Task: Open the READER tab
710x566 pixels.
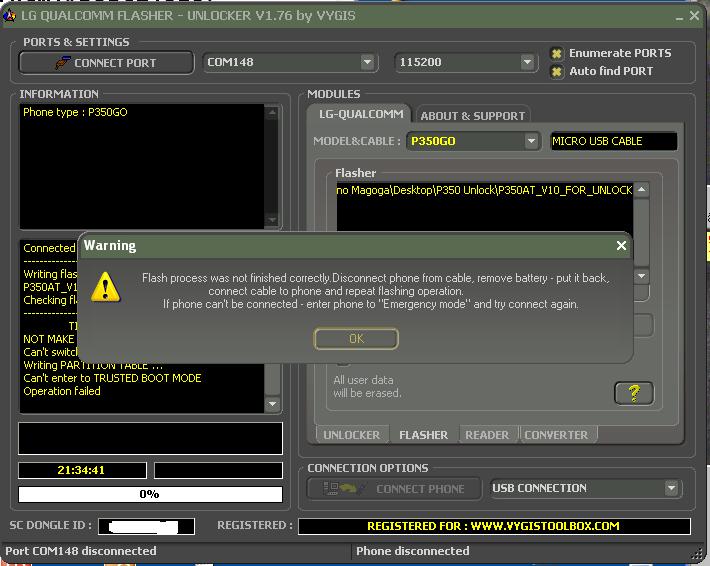Action: click(x=487, y=435)
